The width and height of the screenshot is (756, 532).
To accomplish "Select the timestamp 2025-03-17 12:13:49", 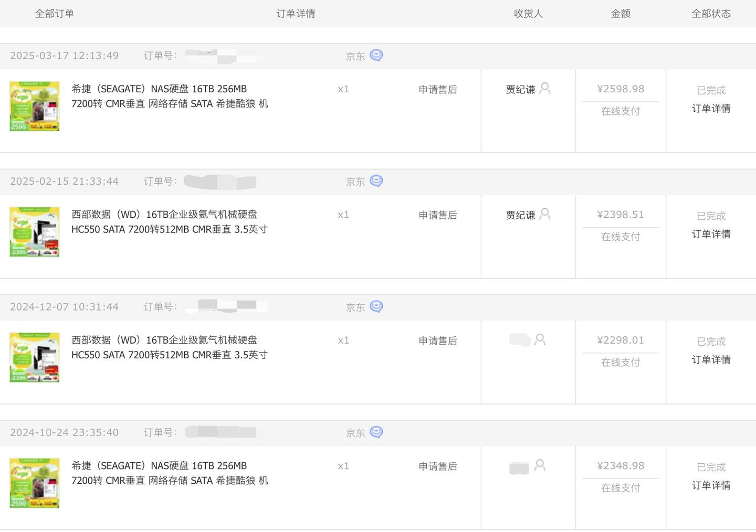I will [x=64, y=56].
